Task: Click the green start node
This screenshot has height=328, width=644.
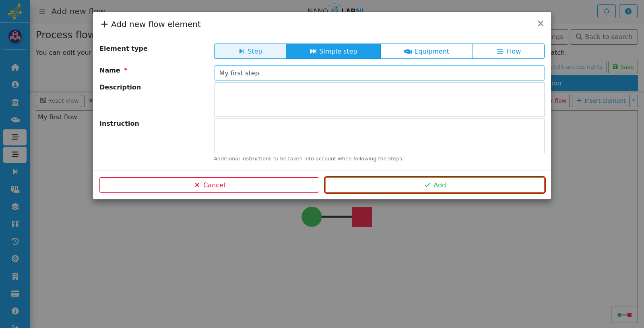Action: tap(312, 217)
